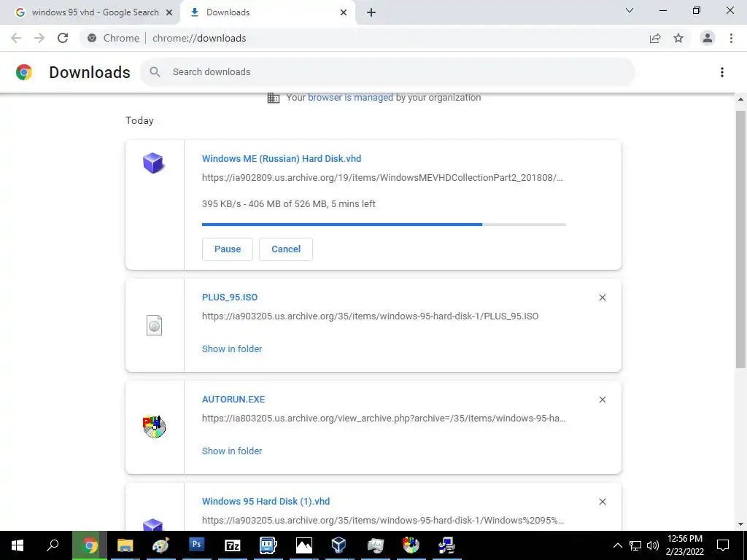The height and width of the screenshot is (560, 747).
Task: Show AUTORUN.EXE in folder
Action: [232, 451]
